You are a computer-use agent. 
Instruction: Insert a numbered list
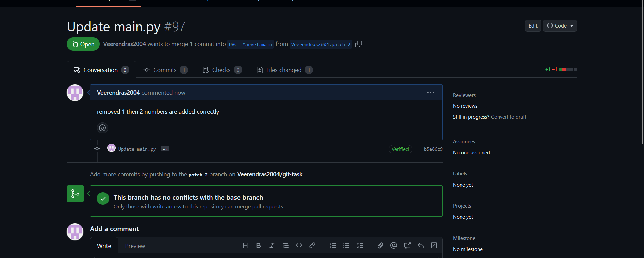[x=333, y=246]
